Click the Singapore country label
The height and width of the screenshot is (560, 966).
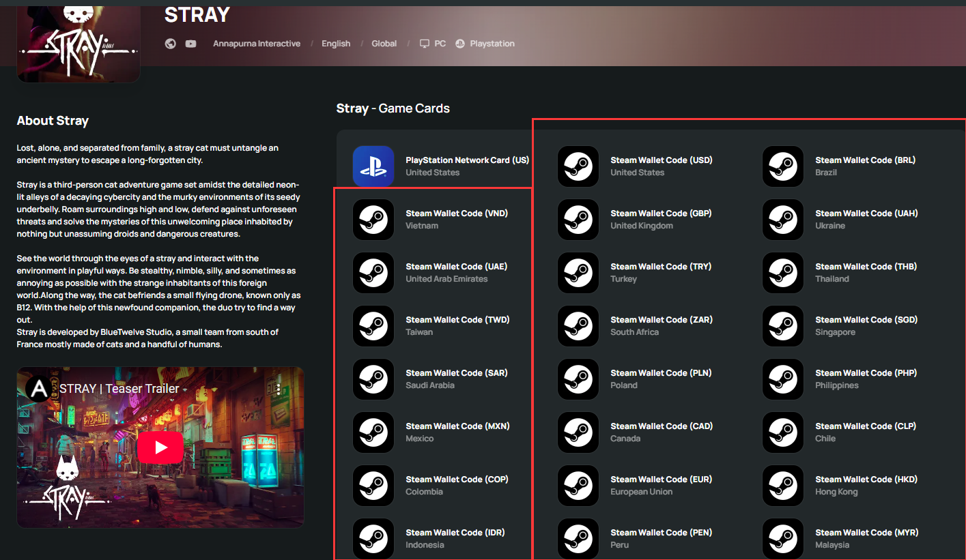point(836,332)
